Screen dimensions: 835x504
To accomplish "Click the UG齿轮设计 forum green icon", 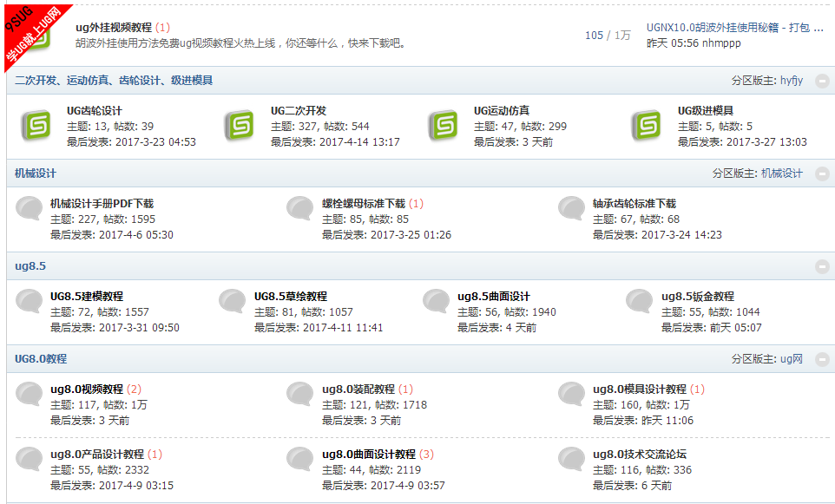I will (x=36, y=126).
